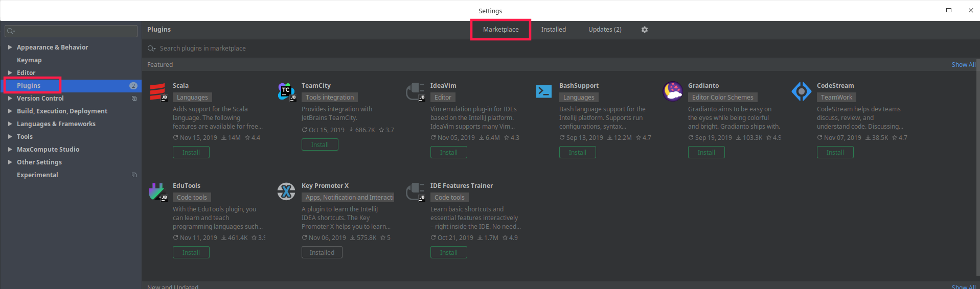The height and width of the screenshot is (289, 980).
Task: Click the Scala plugin icon
Action: coord(158,92)
